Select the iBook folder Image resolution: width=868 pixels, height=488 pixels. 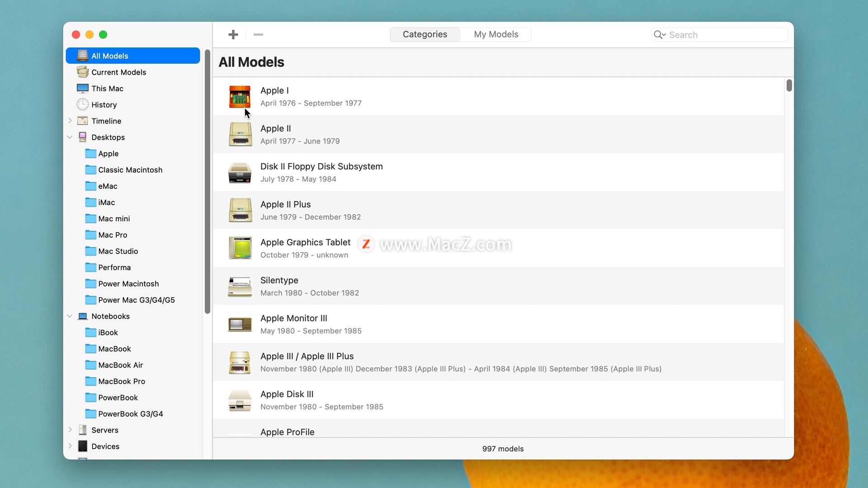133,332
